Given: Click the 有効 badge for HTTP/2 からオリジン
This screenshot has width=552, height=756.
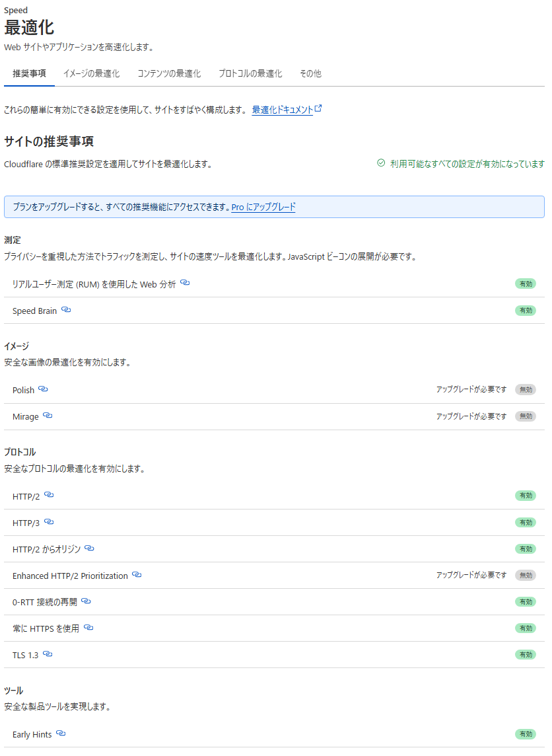Looking at the screenshot, I should (526, 549).
